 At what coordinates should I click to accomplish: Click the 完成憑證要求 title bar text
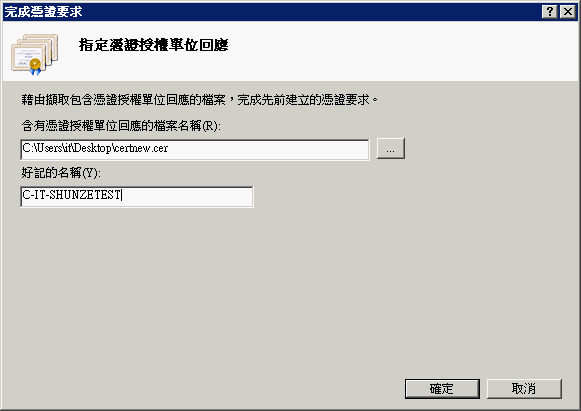[x=43, y=12]
